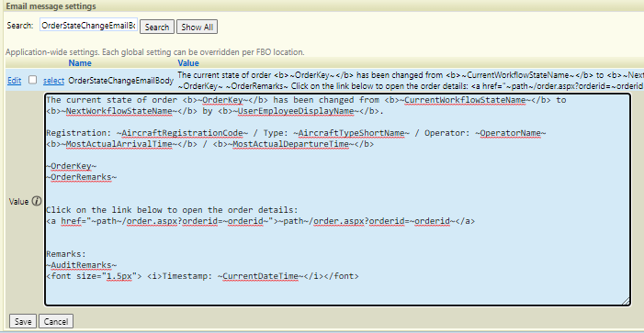The image size is (644, 333).
Task: Save the email message setting
Action: (23, 321)
